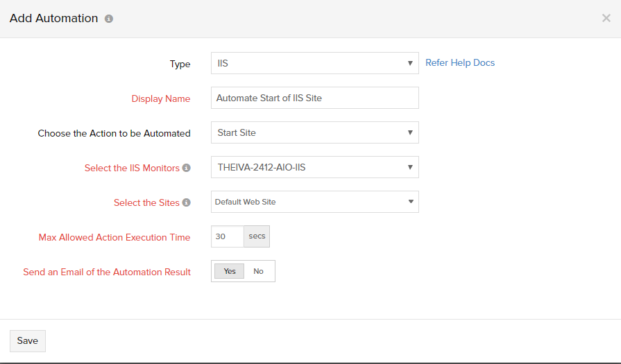
Task: Click into the Display Name text field
Action: (315, 98)
